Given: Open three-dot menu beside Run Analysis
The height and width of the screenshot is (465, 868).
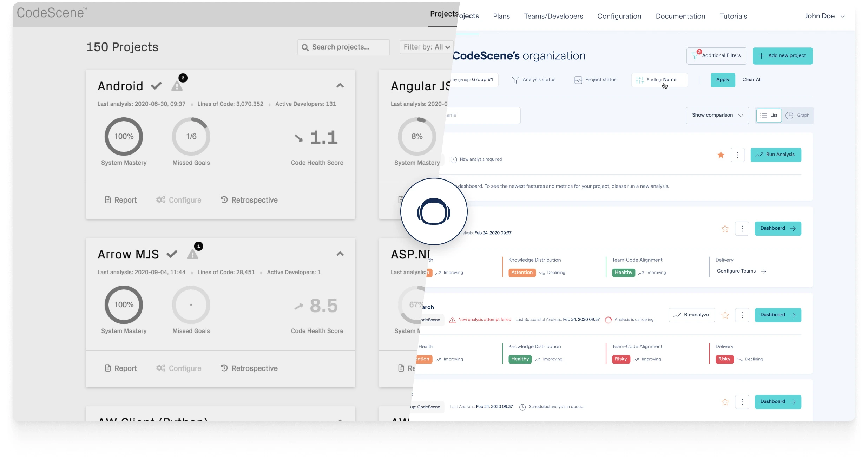Looking at the screenshot, I should (x=738, y=155).
